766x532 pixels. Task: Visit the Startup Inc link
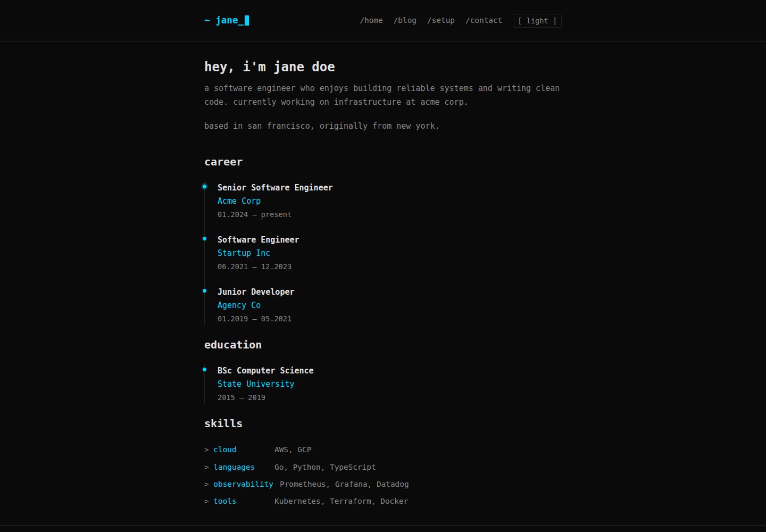pos(244,253)
